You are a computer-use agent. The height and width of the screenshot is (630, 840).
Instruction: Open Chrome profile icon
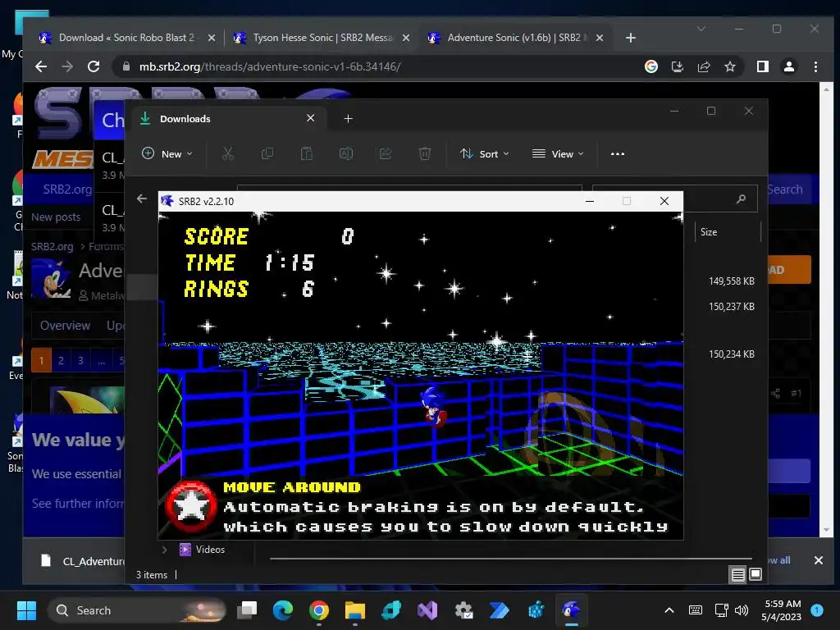(x=788, y=66)
